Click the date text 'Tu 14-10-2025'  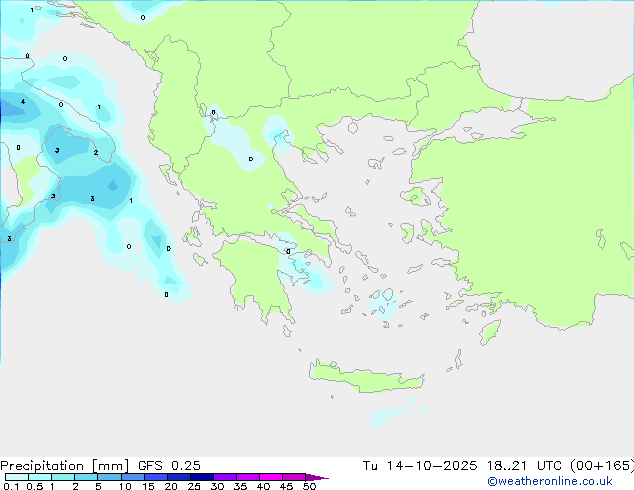click(x=420, y=466)
